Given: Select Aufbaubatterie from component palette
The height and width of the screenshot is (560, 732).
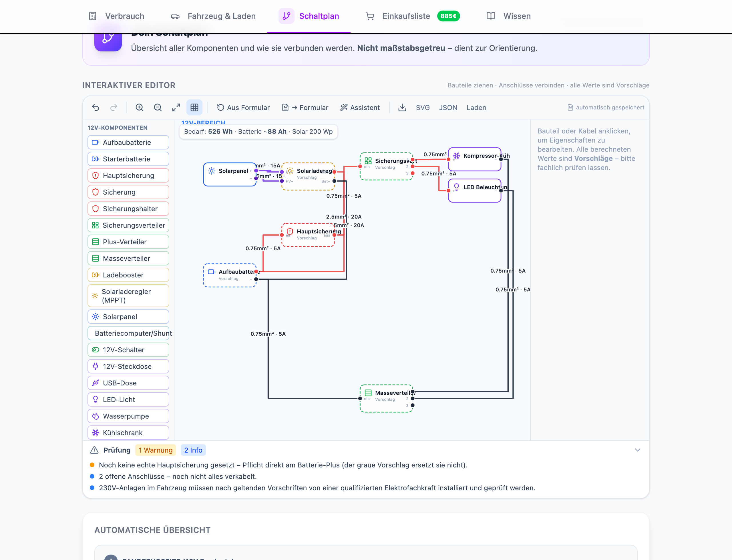Looking at the screenshot, I should pos(128,142).
